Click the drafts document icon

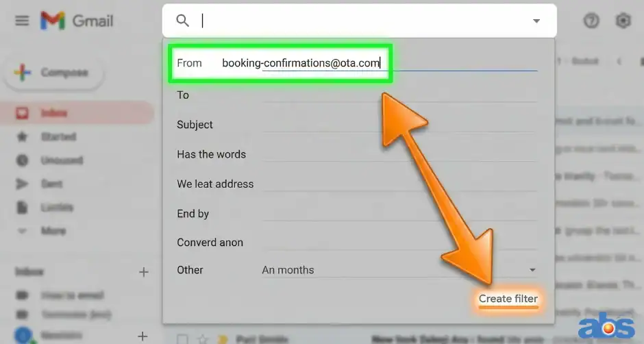click(22, 207)
